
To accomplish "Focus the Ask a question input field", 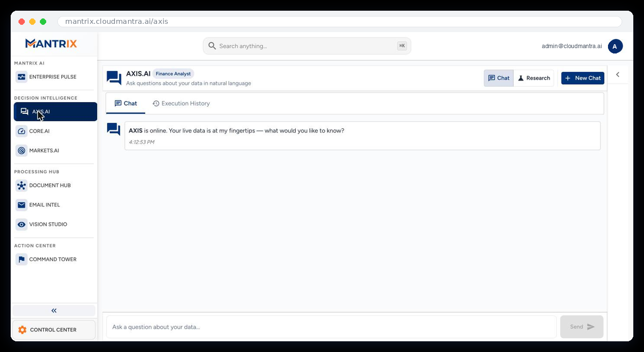I will pyautogui.click(x=331, y=327).
